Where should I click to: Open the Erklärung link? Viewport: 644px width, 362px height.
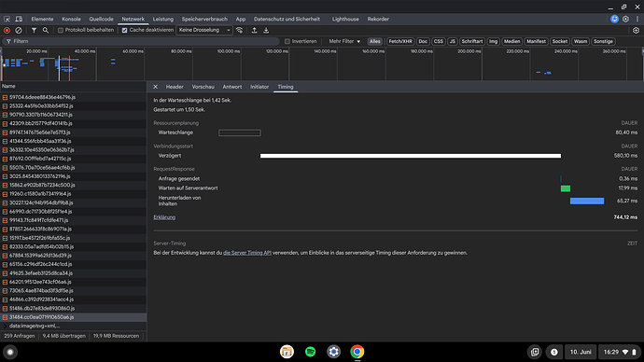[164, 217]
